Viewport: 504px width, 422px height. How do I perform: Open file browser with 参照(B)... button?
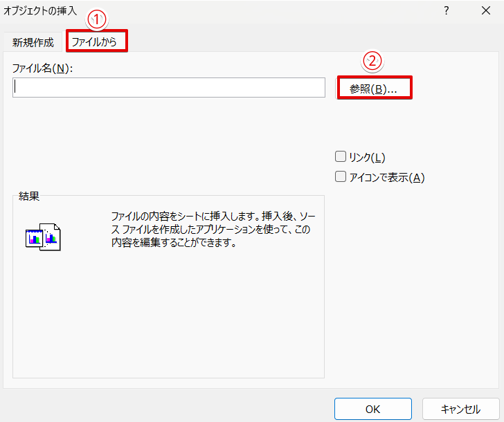374,89
